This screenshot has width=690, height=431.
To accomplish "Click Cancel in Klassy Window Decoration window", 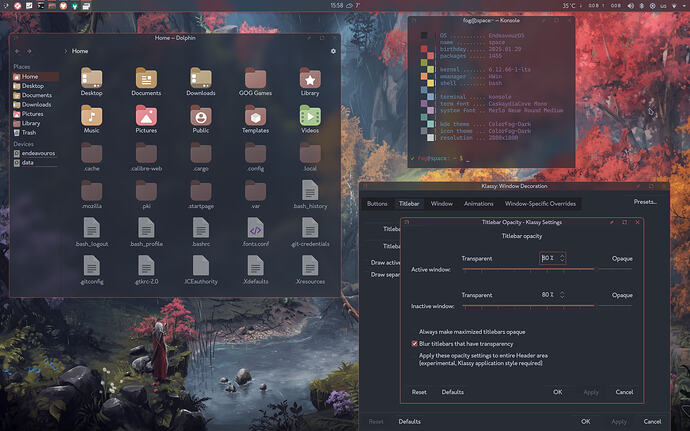I will pos(652,421).
